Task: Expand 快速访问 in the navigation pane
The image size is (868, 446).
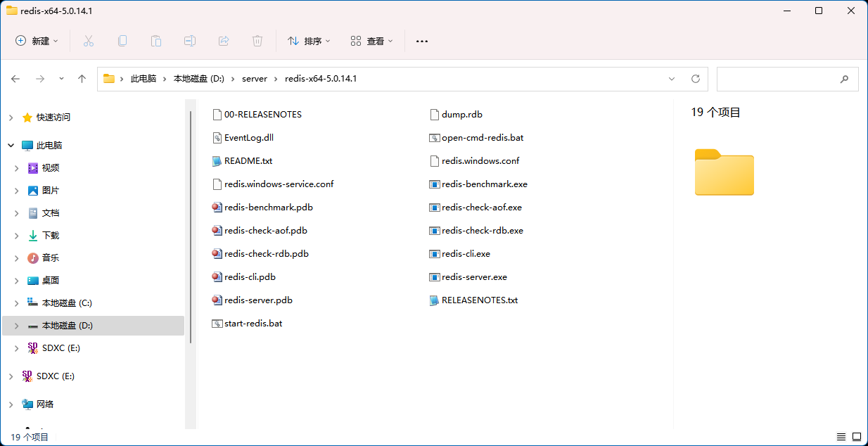Action: tap(11, 117)
